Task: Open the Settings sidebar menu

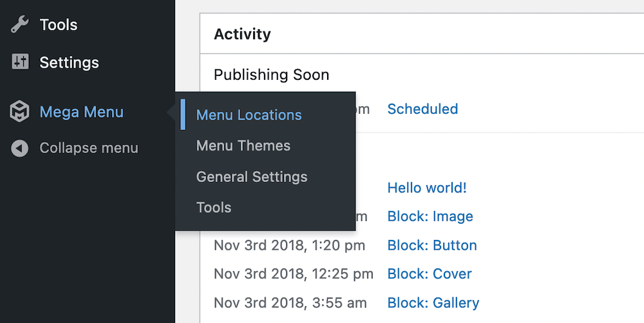Action: [69, 62]
